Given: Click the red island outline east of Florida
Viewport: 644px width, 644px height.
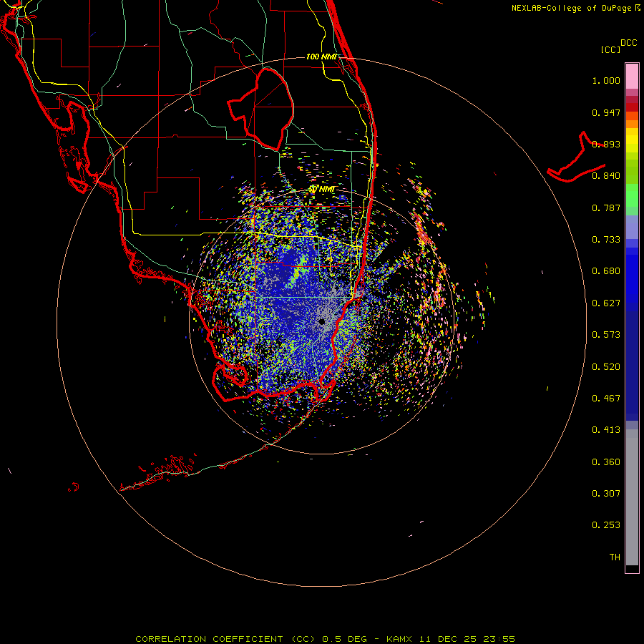Looking at the screenshot, I should 577,158.
